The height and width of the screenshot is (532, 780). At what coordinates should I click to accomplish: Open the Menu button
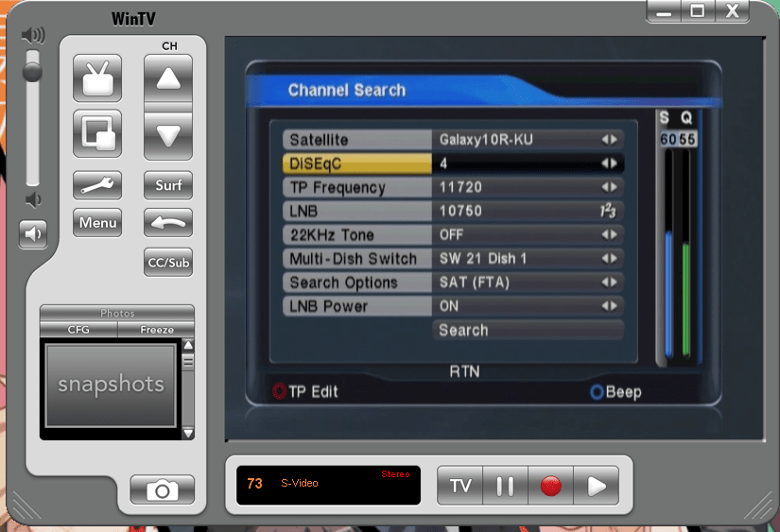tap(97, 222)
